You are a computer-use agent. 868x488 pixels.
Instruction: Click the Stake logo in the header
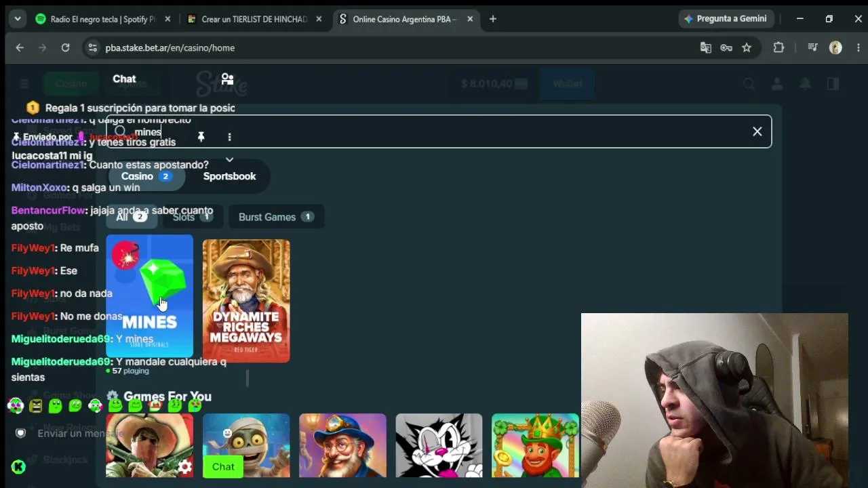pos(222,84)
